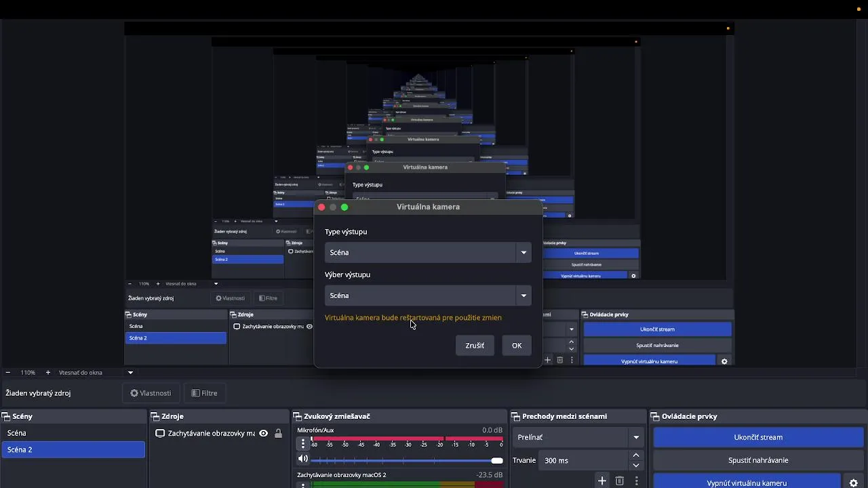868x488 pixels.
Task: Click the Scény dock header icon
Action: click(x=5, y=416)
